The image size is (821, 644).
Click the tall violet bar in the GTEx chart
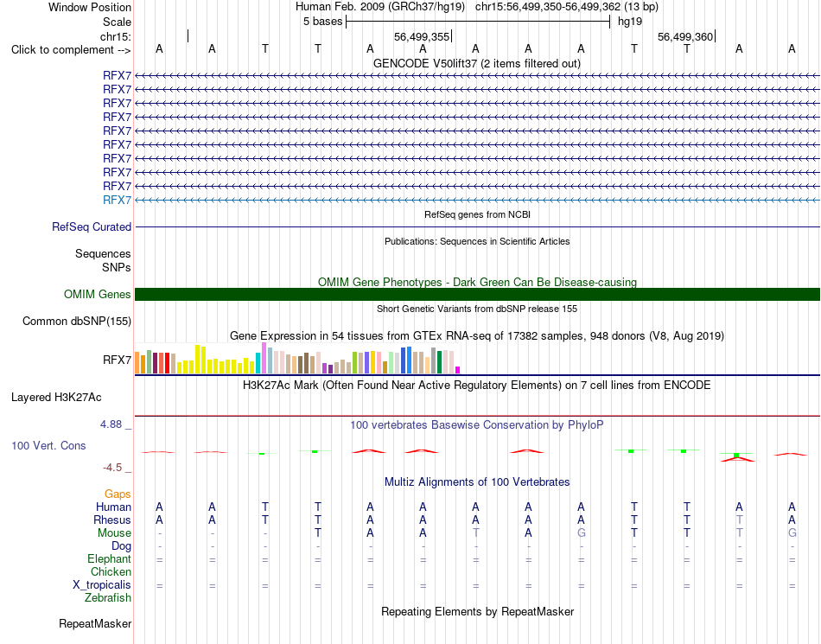(x=264, y=358)
